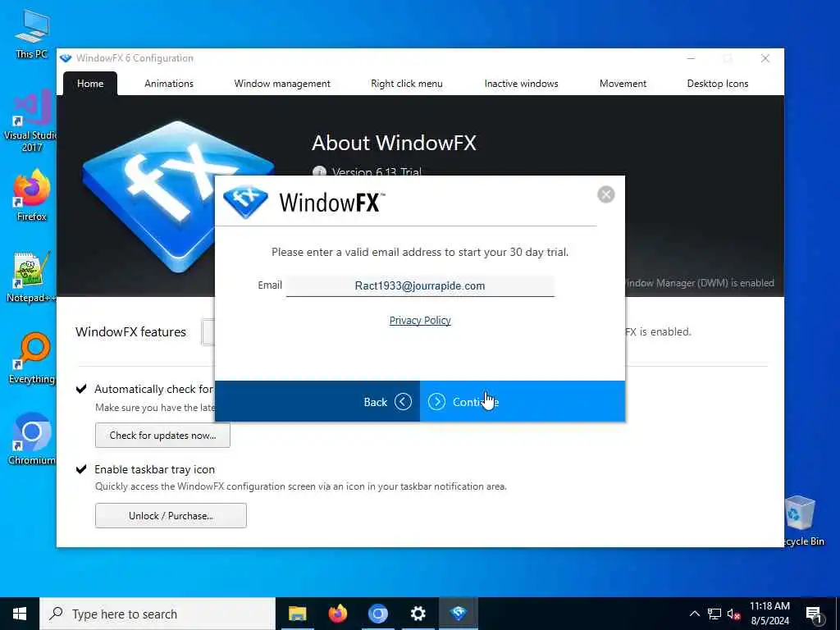Open Recycle Bin desktop icon
The image size is (840, 630).
click(802, 521)
